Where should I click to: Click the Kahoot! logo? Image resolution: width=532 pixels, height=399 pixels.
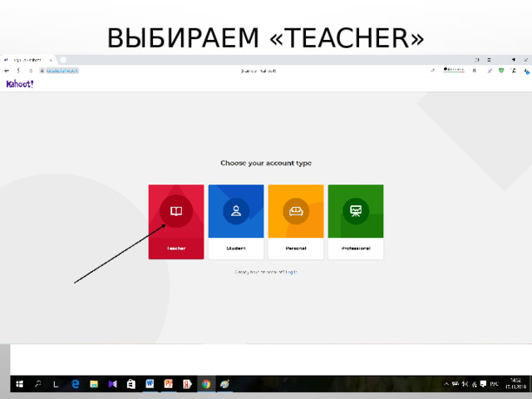click(20, 84)
